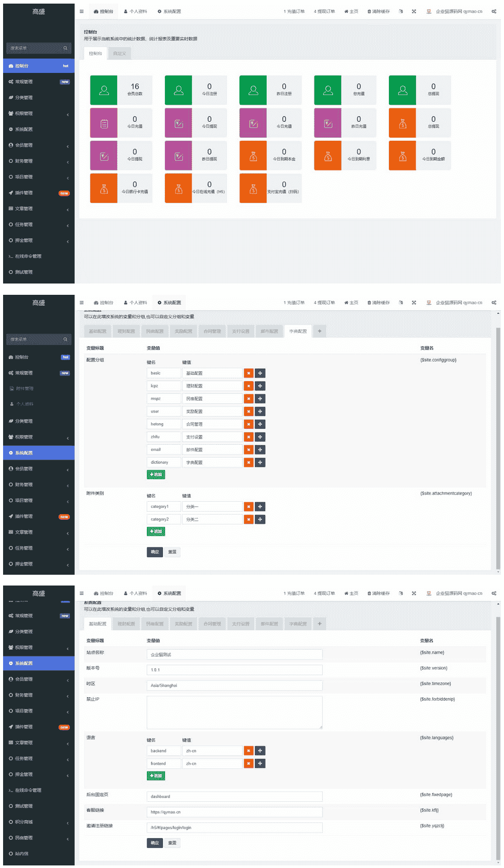Image resolution: width=504 pixels, height=868 pixels.
Task: Open settings gears icon in dashboard screenshot header
Action: click(494, 11)
